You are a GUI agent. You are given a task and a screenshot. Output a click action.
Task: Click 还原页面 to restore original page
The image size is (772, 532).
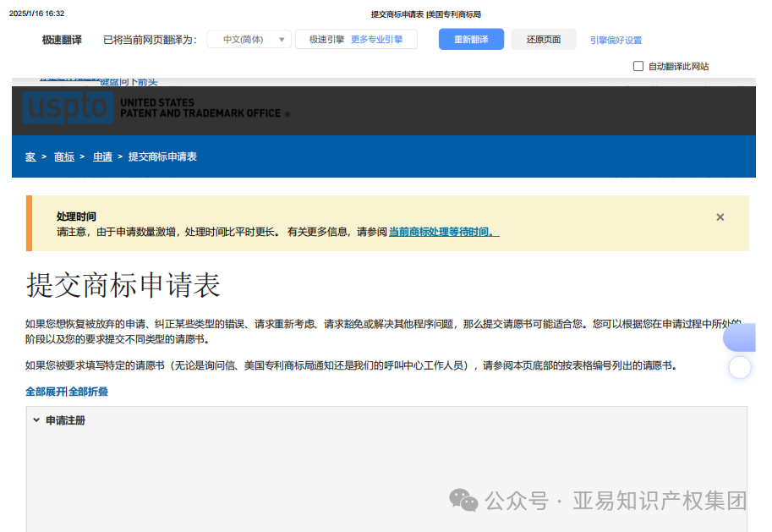tap(543, 38)
